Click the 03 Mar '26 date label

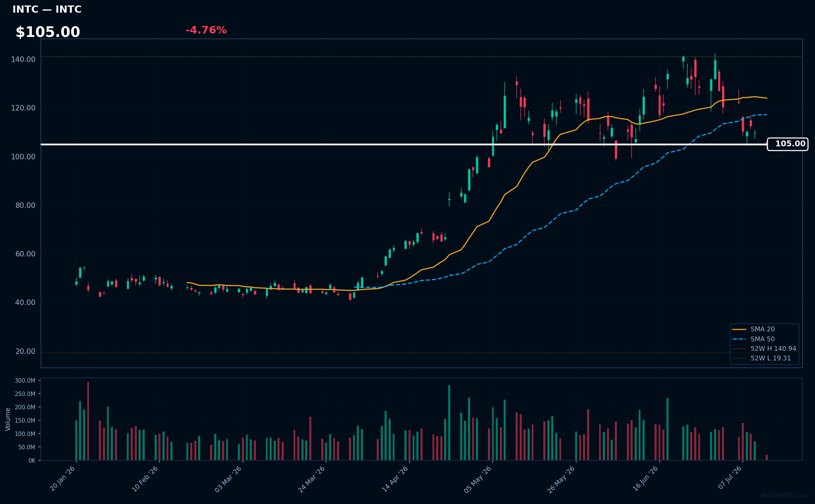228,479
